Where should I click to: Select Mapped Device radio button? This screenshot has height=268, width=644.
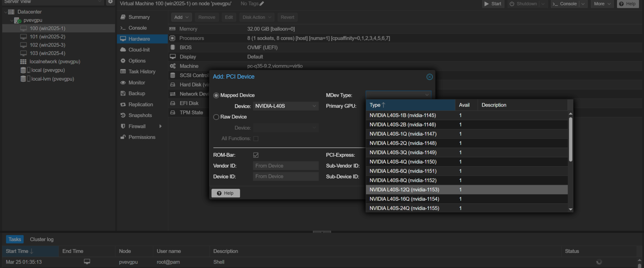point(216,95)
